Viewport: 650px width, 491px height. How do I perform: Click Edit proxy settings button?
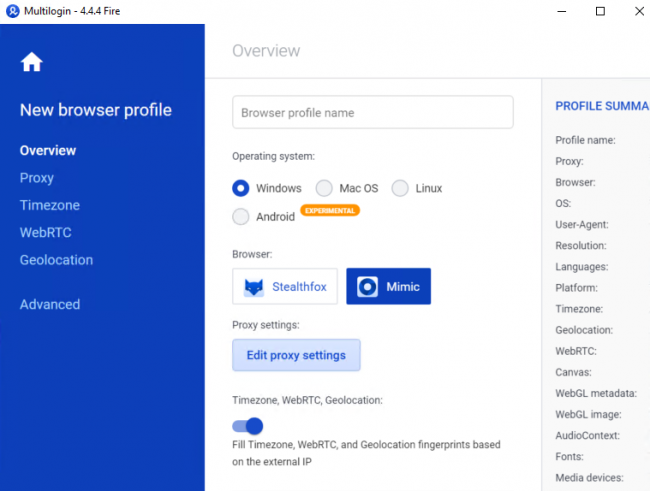(x=296, y=355)
